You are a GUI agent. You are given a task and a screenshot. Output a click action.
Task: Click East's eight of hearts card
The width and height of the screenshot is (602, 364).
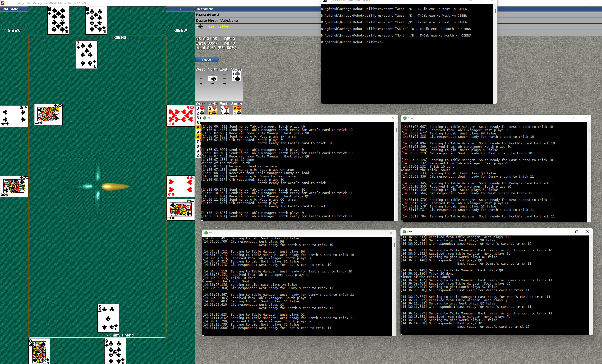[180, 116]
